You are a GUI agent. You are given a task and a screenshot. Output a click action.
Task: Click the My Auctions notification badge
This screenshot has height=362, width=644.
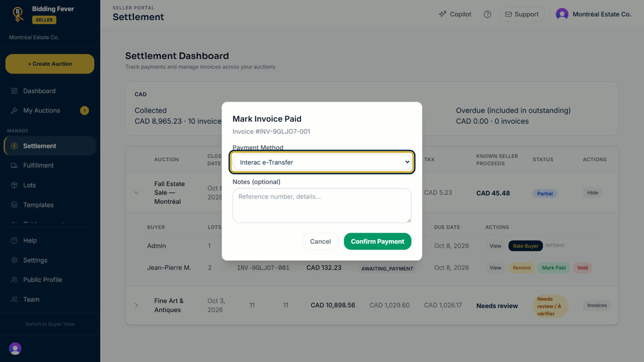coord(85,111)
